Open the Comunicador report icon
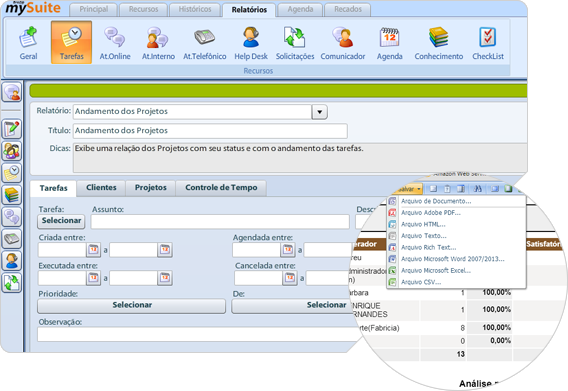This screenshot has width=568, height=391. pyautogui.click(x=343, y=43)
